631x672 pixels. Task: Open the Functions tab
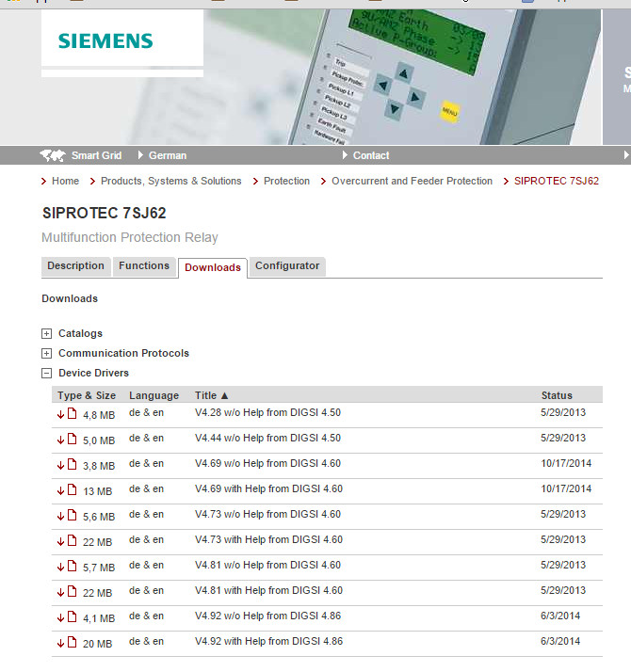pyautogui.click(x=144, y=266)
